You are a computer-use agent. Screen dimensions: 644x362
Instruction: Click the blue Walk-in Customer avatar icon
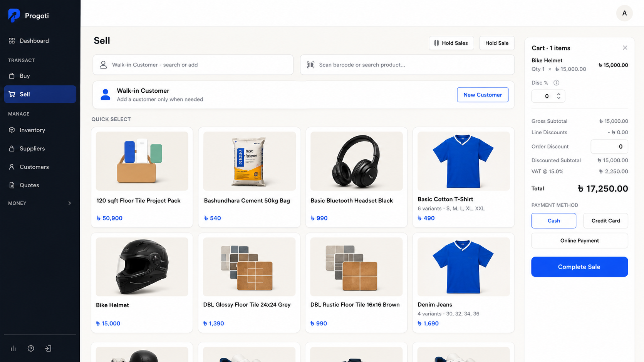point(105,95)
